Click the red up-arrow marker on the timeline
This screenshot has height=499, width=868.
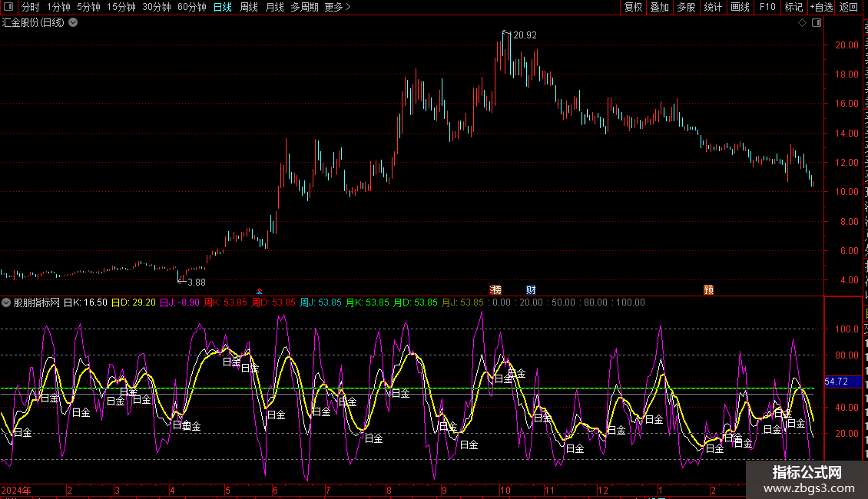[259, 291]
